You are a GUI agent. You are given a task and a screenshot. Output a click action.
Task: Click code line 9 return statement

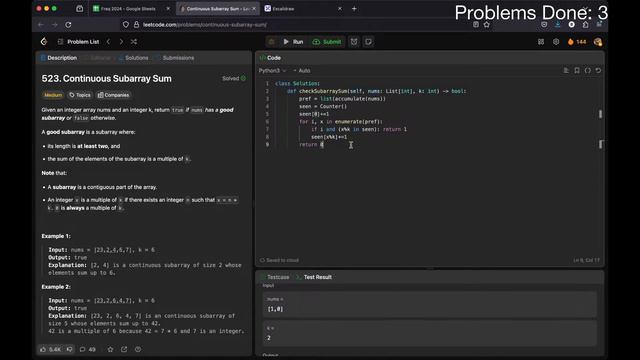coord(311,144)
